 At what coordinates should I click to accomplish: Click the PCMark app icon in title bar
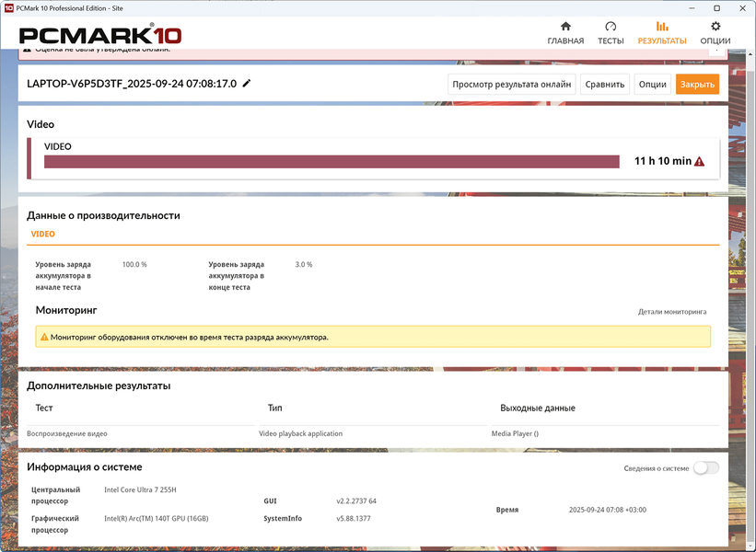point(8,8)
